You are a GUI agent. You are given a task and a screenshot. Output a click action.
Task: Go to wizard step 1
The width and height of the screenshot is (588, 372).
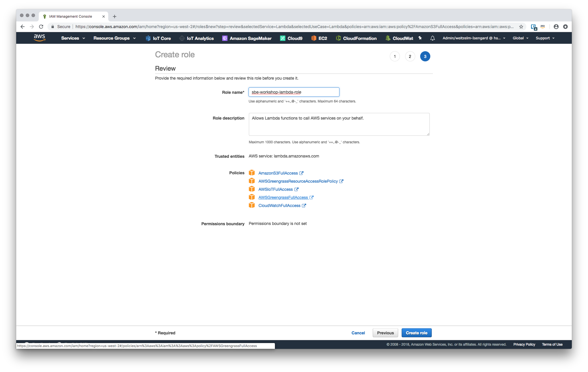tap(395, 56)
